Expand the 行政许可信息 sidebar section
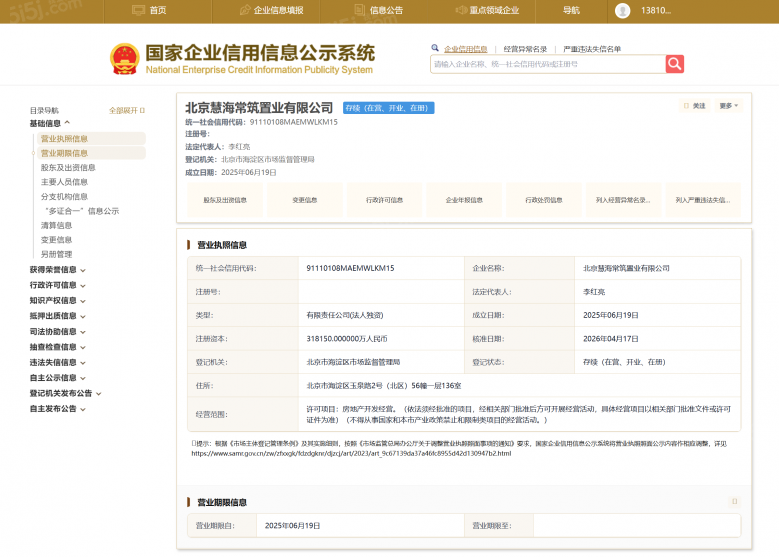Screen dimensions: 779x557 tap(58, 285)
